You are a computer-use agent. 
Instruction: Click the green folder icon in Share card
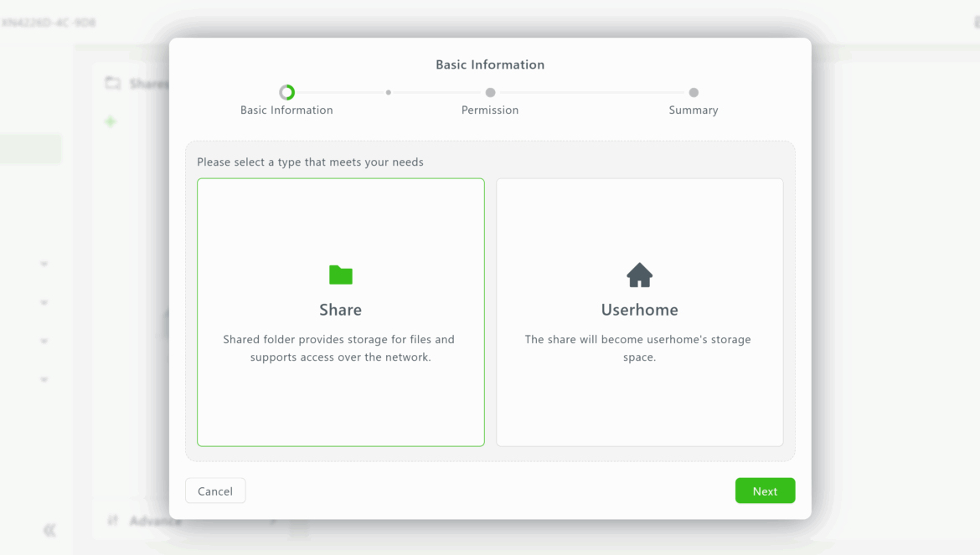340,275
